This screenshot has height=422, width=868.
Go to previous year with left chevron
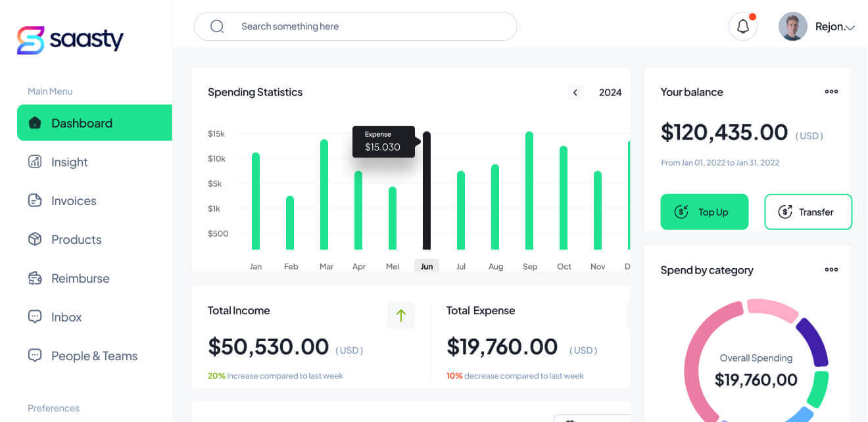tap(575, 93)
